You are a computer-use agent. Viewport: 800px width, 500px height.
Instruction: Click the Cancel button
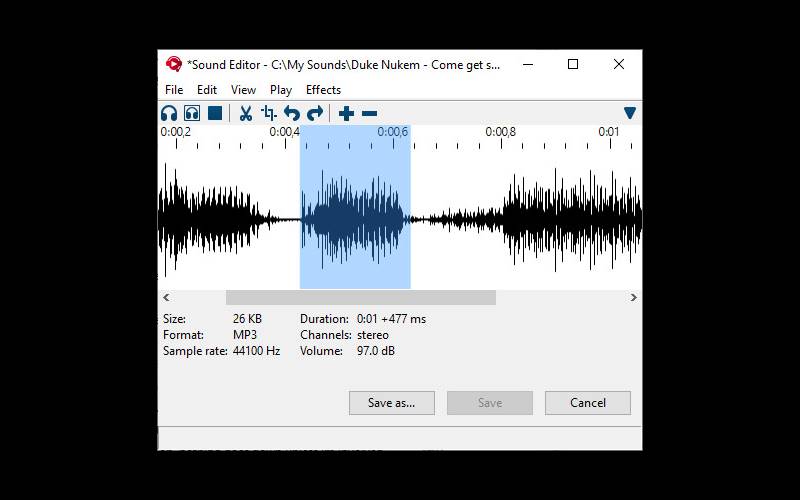pos(588,403)
